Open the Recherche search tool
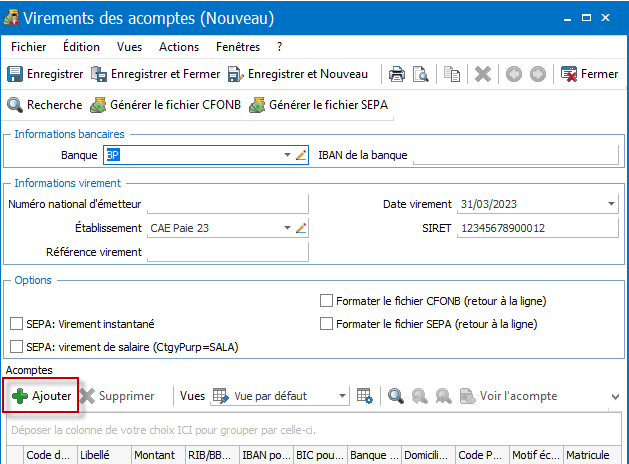 45,105
